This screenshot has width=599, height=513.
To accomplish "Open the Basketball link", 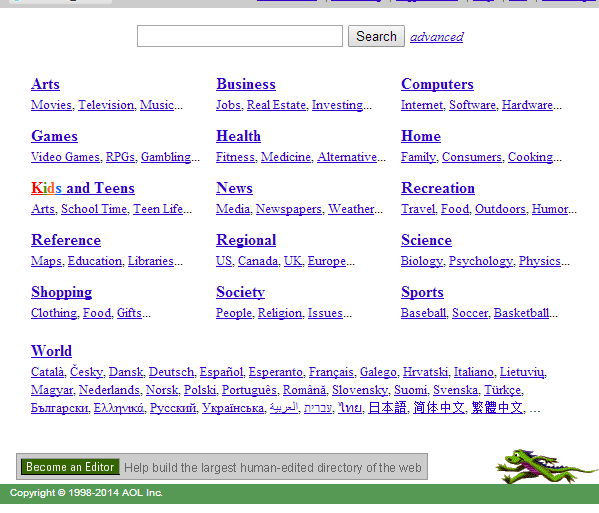I will (521, 313).
